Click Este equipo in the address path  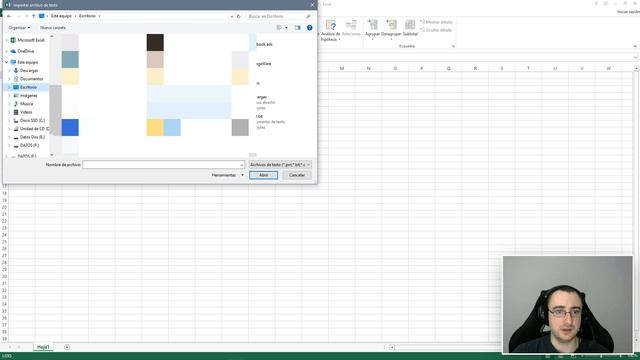tap(61, 16)
